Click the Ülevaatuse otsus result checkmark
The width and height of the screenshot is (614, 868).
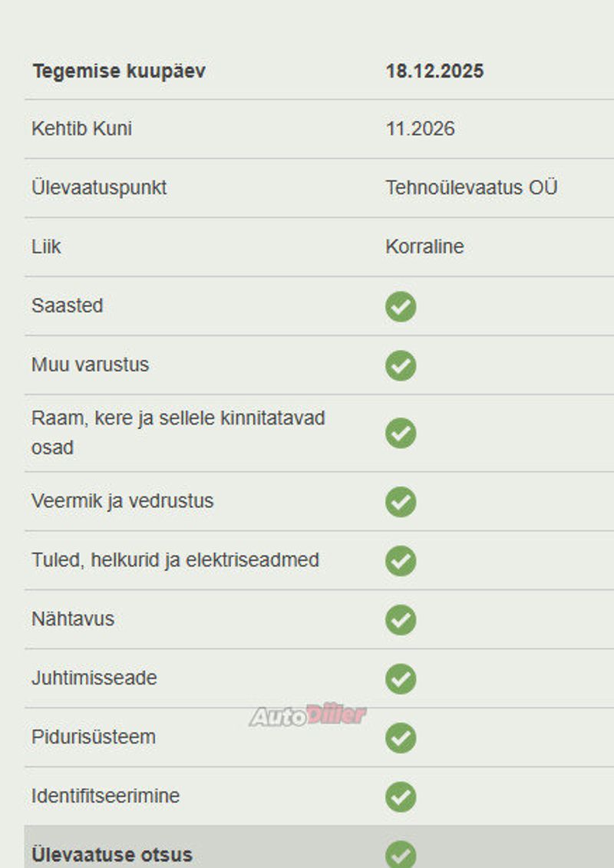pyautogui.click(x=401, y=855)
